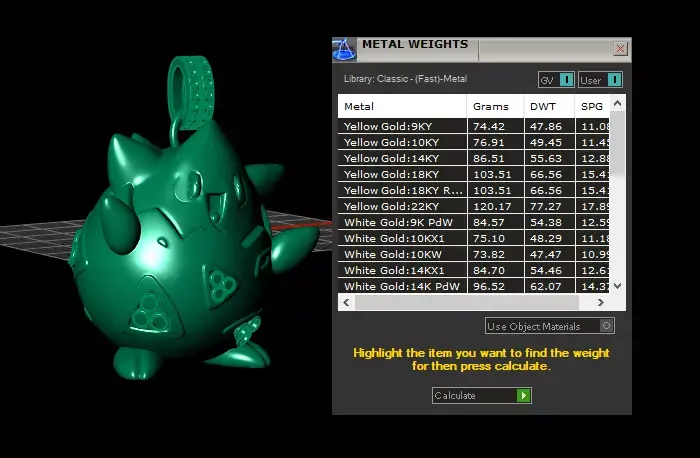The height and width of the screenshot is (458, 700).
Task: Sort by the DWT column header
Action: (550, 106)
